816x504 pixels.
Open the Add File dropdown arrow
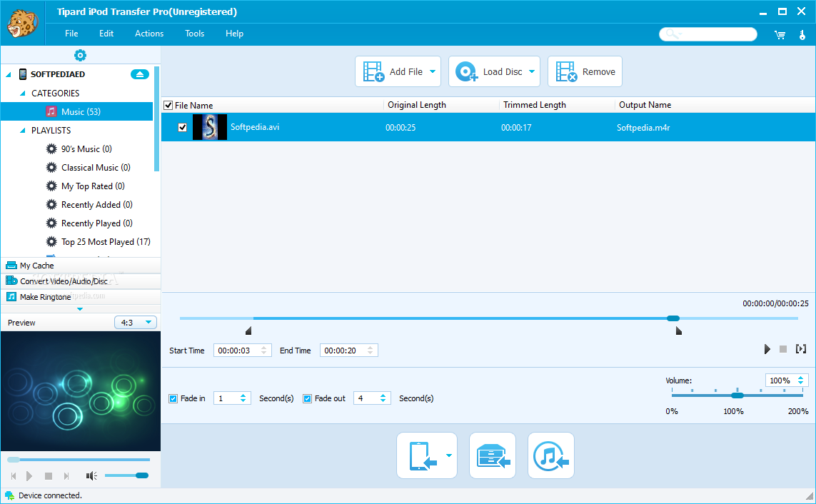coord(433,72)
